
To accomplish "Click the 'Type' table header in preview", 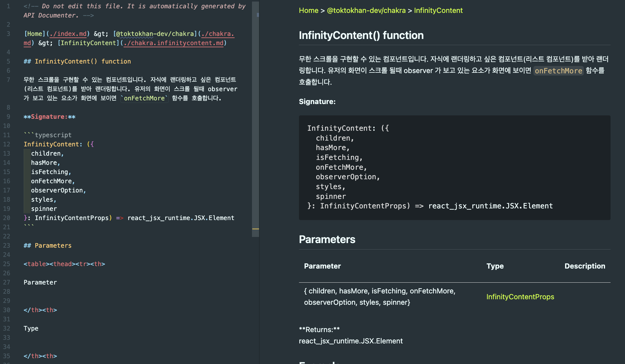I will pyautogui.click(x=495, y=266).
